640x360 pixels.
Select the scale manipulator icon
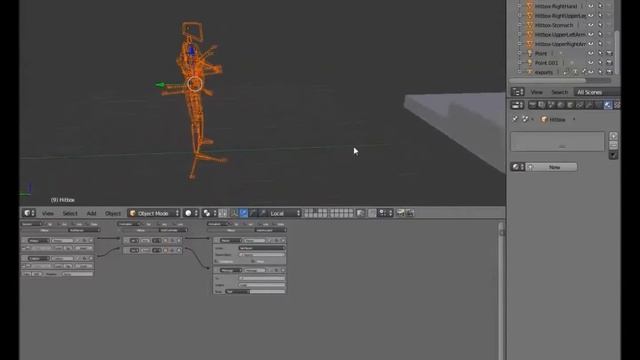point(263,213)
